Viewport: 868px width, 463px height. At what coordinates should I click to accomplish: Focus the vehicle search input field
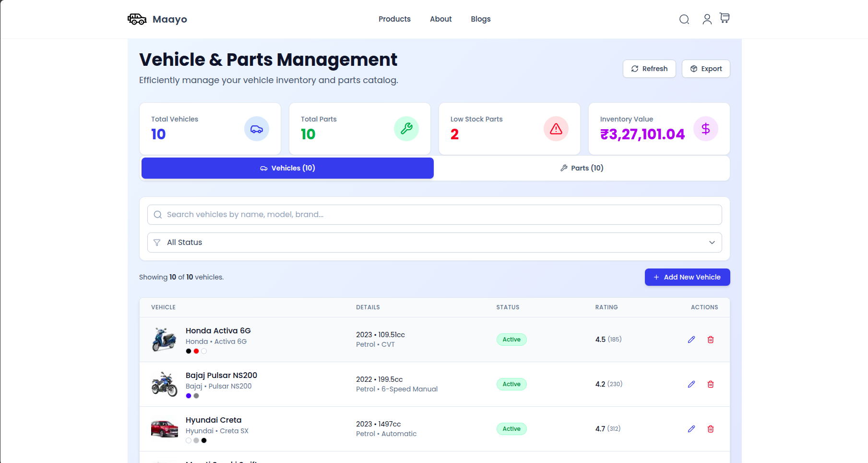tap(434, 215)
